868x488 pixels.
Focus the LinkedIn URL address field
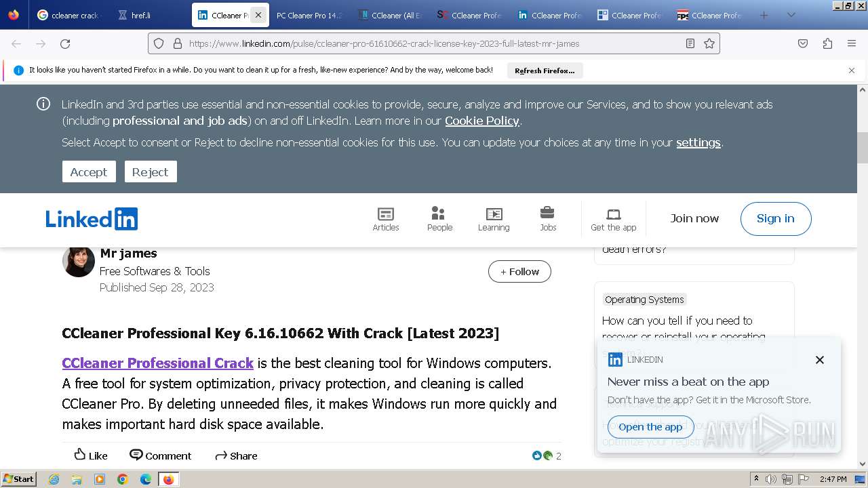[x=433, y=43]
